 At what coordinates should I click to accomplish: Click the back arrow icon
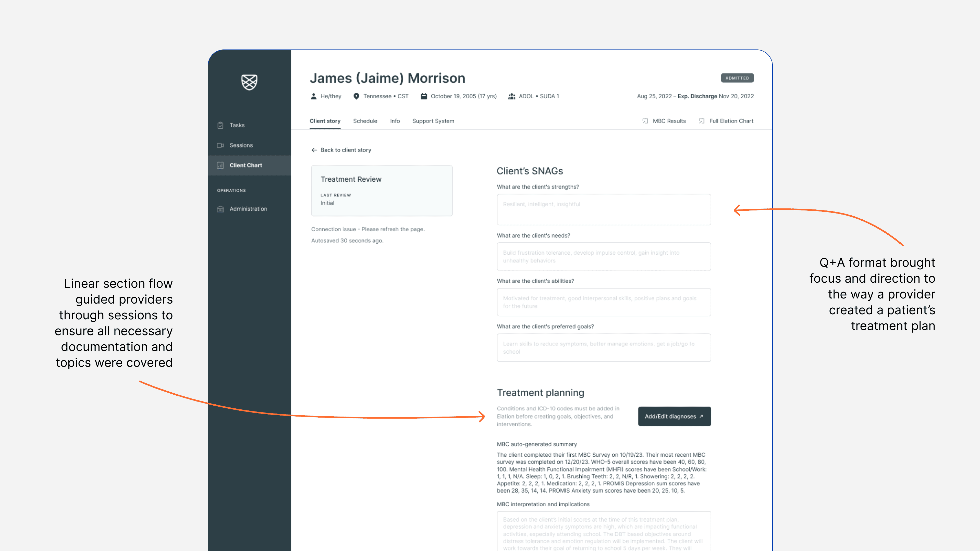(x=314, y=150)
